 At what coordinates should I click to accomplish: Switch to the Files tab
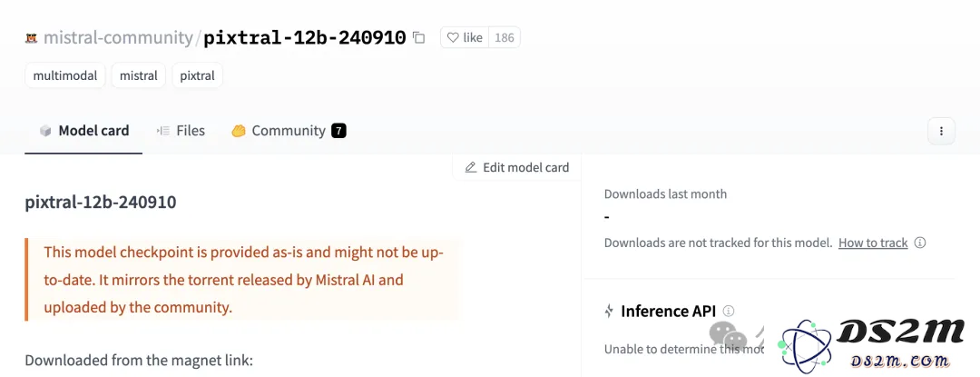point(181,131)
